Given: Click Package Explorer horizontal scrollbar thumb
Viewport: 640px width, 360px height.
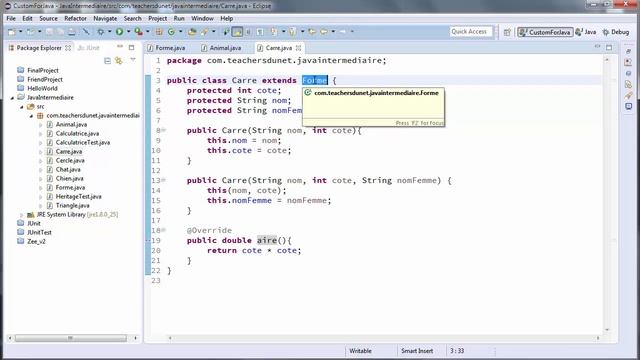Looking at the screenshot, I should (x=71, y=338).
